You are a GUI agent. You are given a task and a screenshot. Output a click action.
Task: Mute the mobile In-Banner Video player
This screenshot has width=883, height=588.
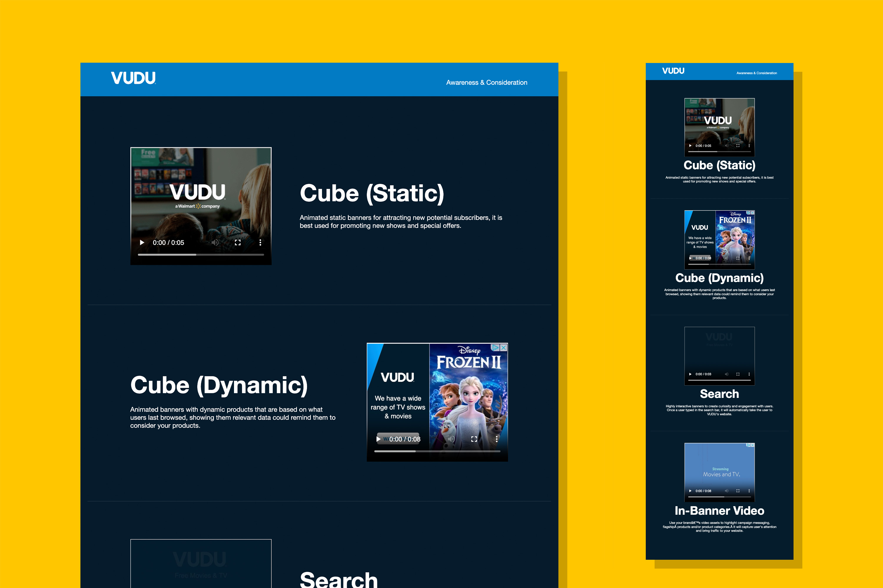[726, 491]
